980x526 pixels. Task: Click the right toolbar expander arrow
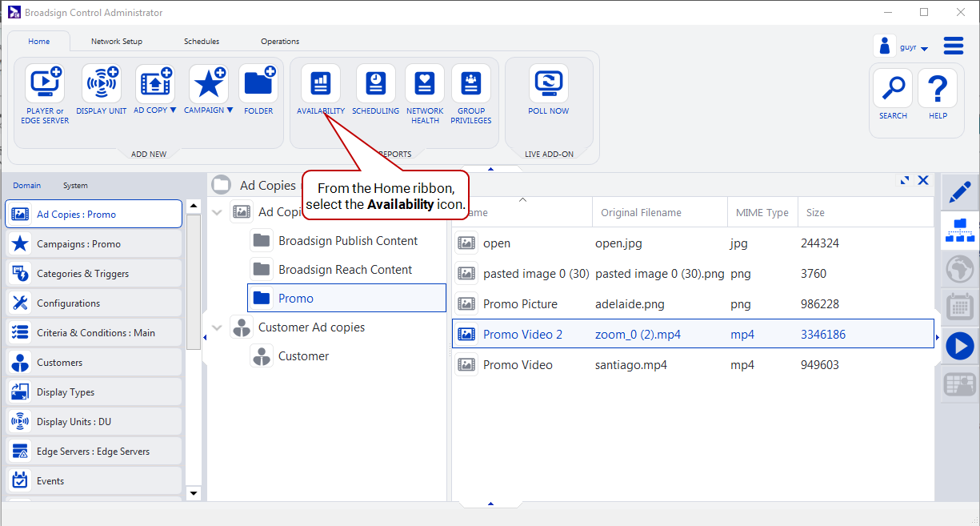pyautogui.click(x=938, y=338)
